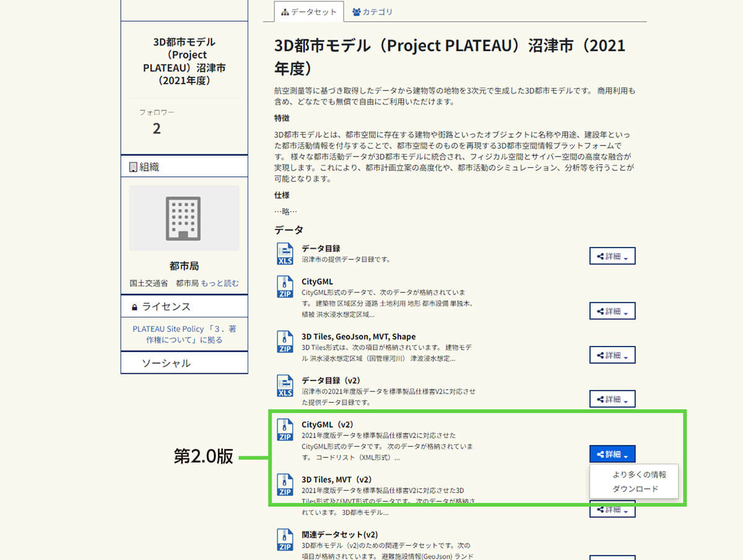
Task: Click the 仕様 subheading
Action: [282, 196]
